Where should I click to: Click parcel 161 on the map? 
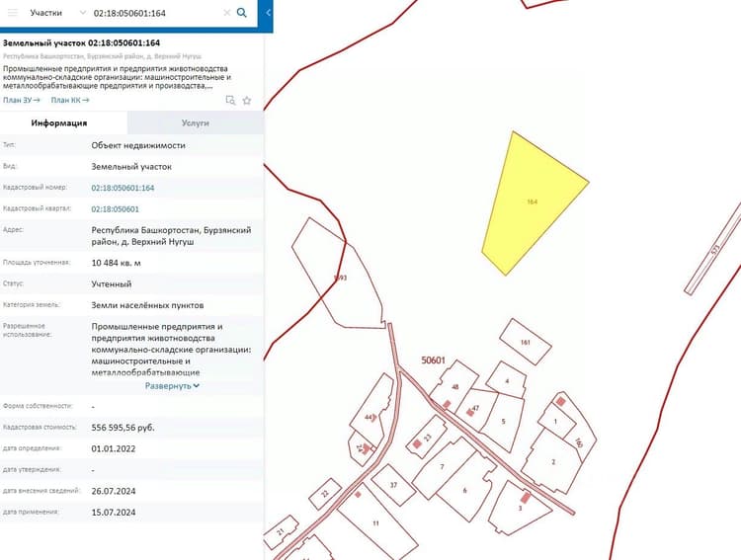coord(526,342)
